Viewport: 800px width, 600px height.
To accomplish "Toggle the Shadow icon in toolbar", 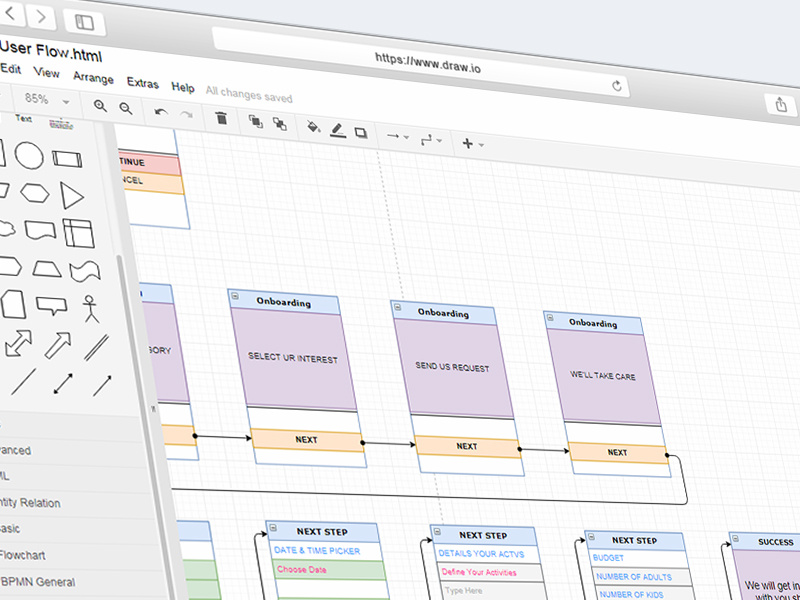I will [x=361, y=132].
